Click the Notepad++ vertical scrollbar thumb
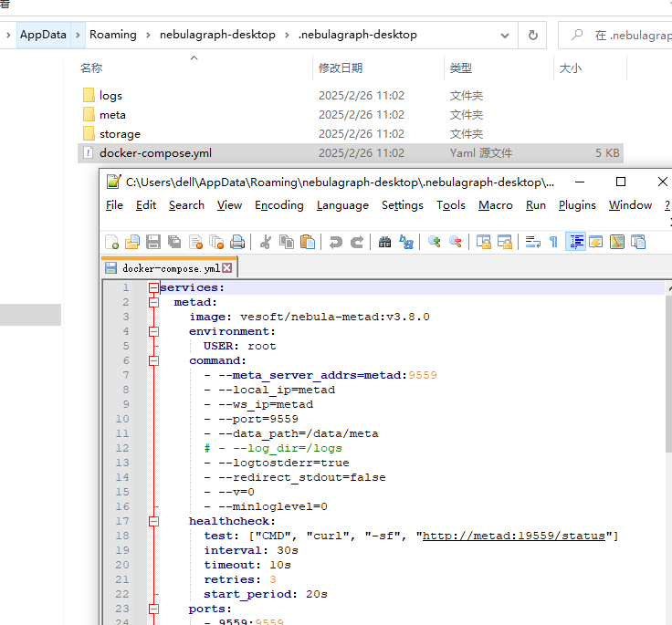The image size is (672, 625). point(668,373)
